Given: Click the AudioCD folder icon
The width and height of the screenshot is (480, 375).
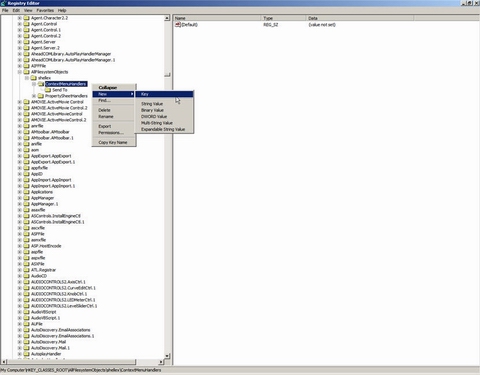Looking at the screenshot, I should coord(27,276).
